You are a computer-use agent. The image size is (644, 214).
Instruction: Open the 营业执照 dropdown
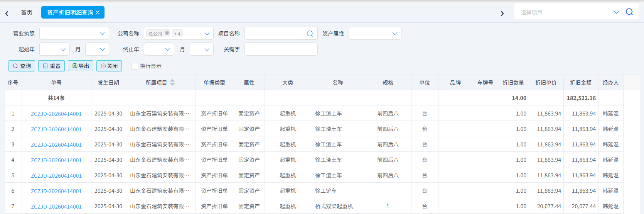(74, 33)
